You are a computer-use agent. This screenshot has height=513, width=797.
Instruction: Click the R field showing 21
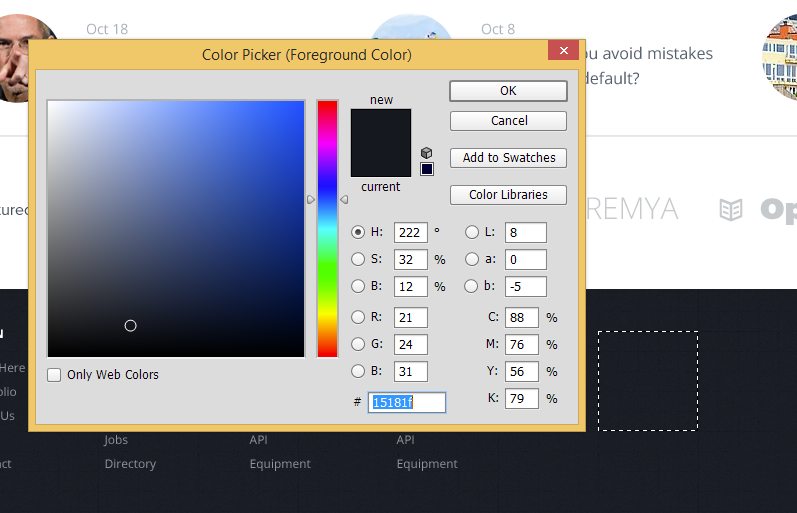[x=411, y=317]
